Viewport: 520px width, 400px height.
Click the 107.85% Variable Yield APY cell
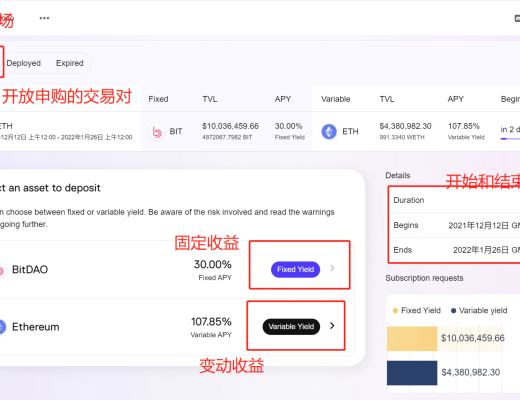[466, 131]
